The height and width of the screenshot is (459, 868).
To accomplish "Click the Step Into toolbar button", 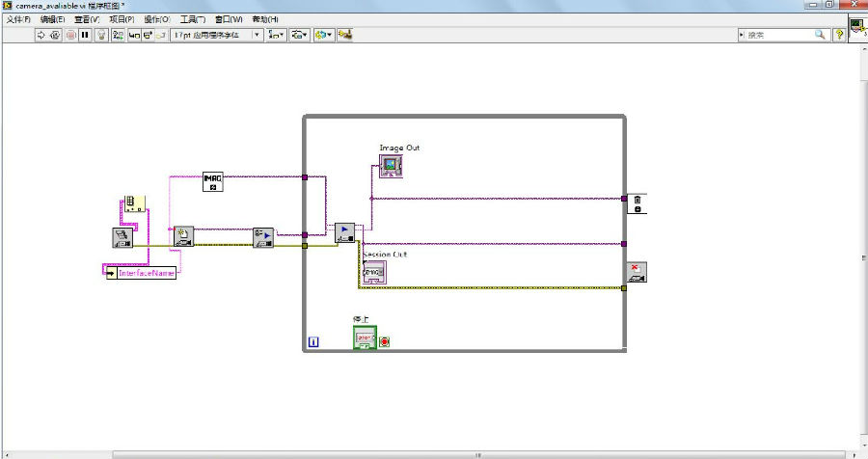I will coord(134,35).
